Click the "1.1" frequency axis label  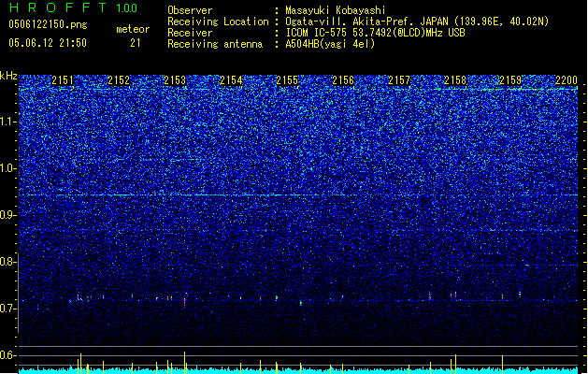click(x=8, y=122)
